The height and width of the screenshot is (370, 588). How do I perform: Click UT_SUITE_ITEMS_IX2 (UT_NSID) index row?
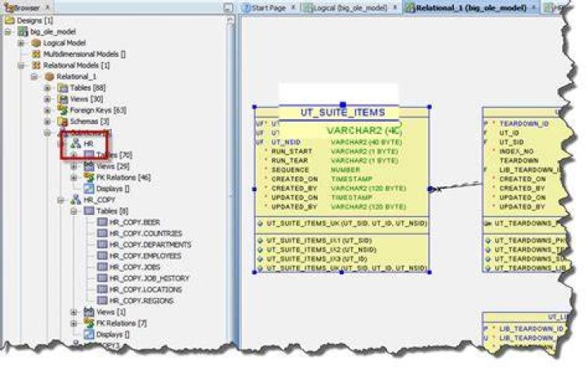[322, 250]
